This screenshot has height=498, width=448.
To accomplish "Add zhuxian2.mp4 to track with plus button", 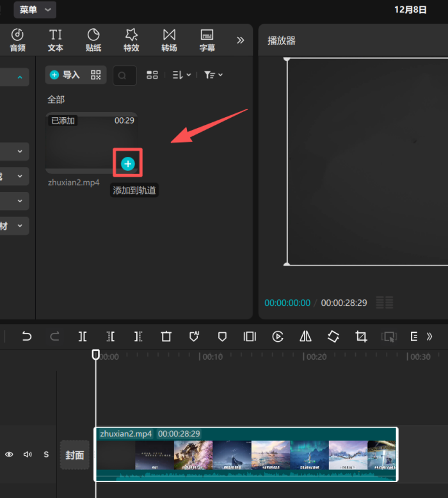I will pyautogui.click(x=128, y=164).
